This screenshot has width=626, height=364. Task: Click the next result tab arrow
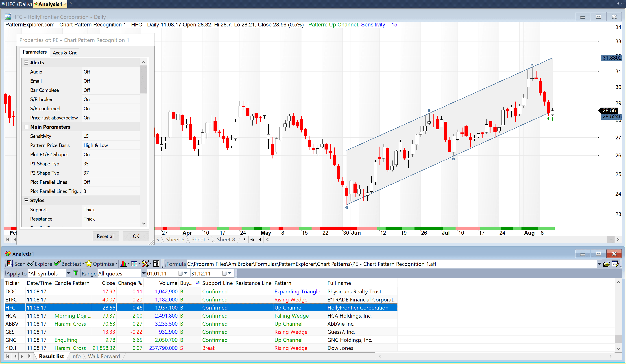click(22, 356)
